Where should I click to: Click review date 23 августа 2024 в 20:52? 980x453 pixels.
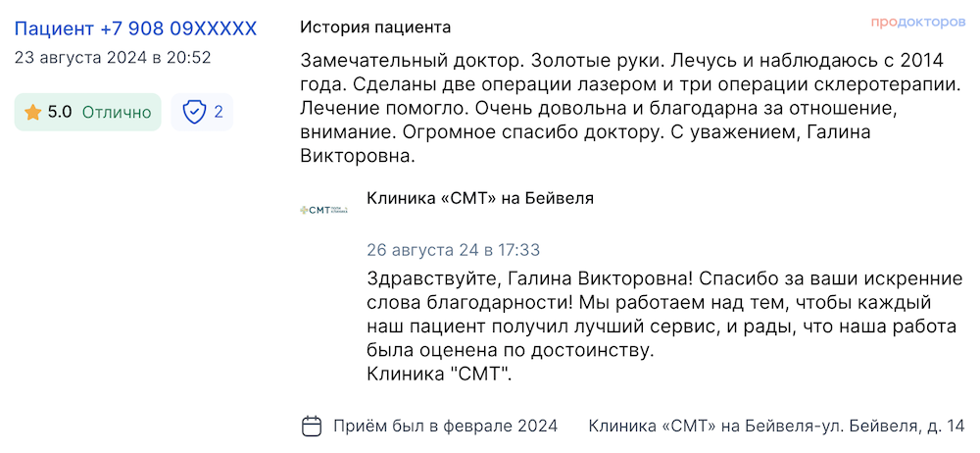point(113,58)
